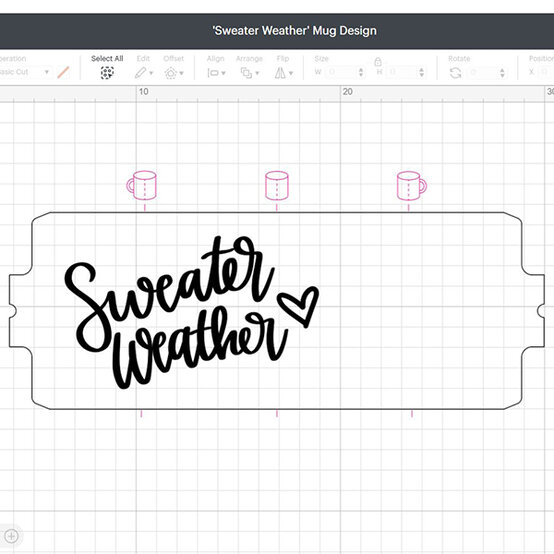Click the Flip tool icon
Viewport: 554px width, 554px height.
click(x=280, y=73)
